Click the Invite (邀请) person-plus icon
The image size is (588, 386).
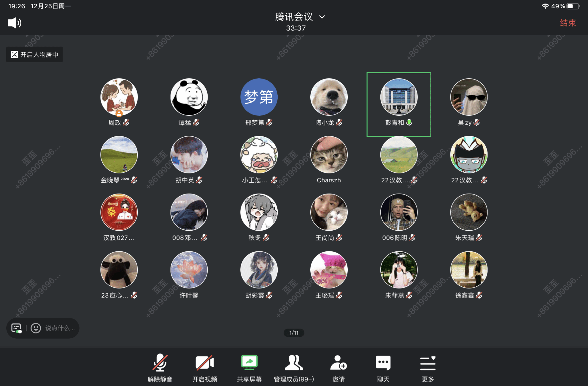click(x=339, y=362)
